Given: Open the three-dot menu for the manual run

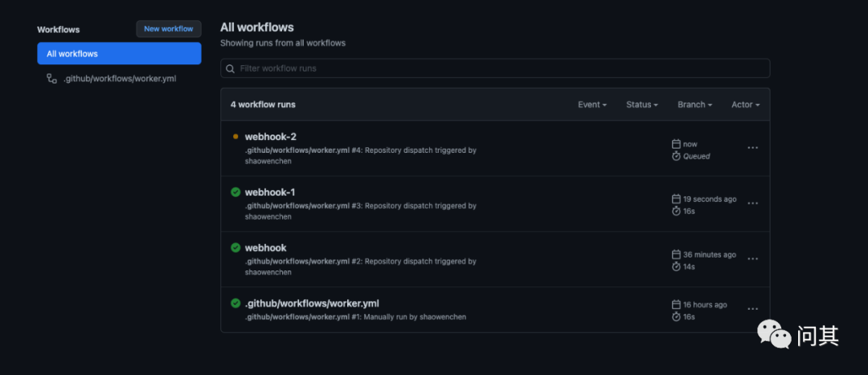Looking at the screenshot, I should coord(752,309).
